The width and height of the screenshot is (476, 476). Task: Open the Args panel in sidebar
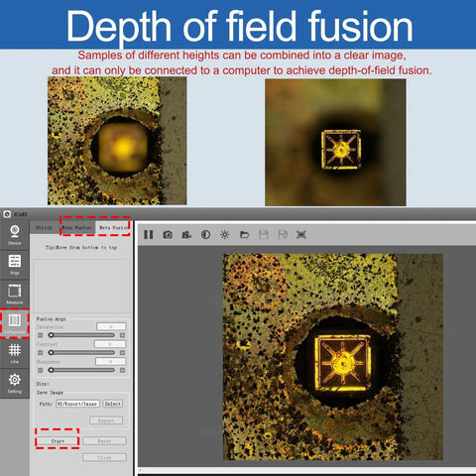15,265
